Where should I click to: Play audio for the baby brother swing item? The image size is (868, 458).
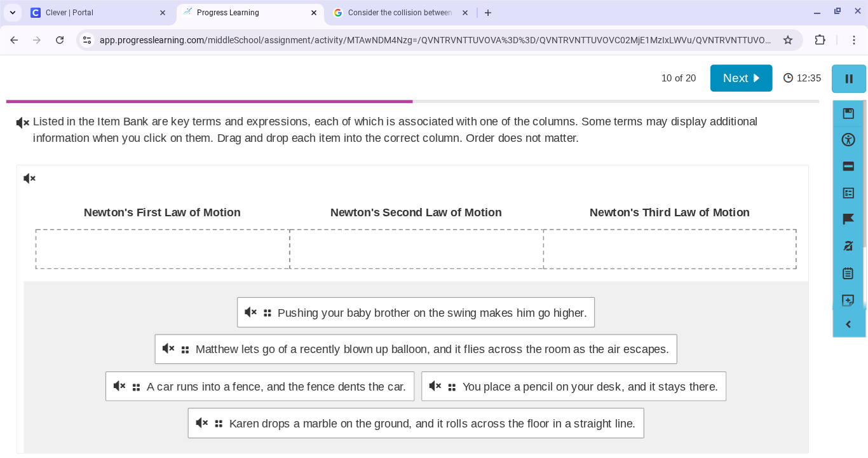click(x=251, y=312)
